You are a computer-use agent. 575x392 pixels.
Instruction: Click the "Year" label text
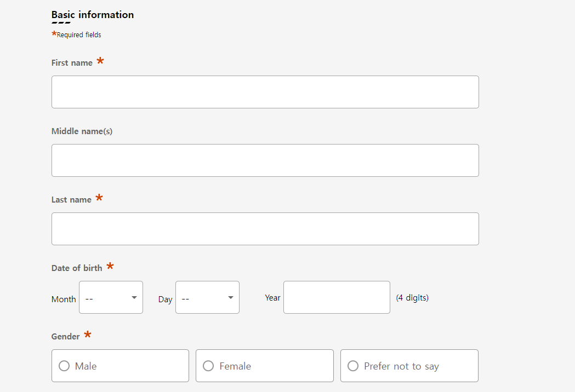coord(272,298)
